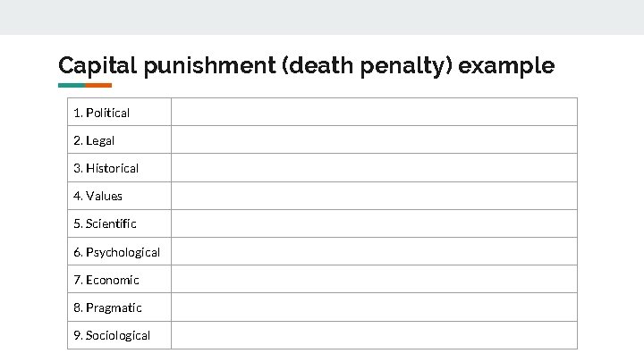
Task: Select the '3. Historical' label cell
Action: pyautogui.click(x=119, y=167)
